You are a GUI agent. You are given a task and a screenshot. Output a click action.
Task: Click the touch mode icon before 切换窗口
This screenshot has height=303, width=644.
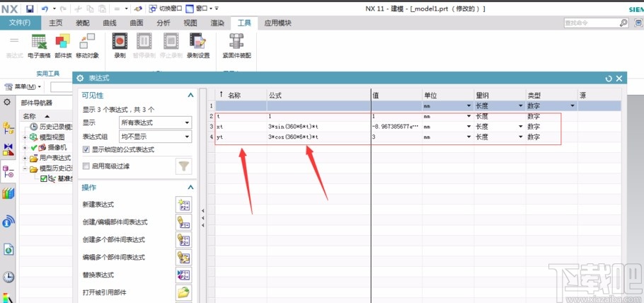139,8
